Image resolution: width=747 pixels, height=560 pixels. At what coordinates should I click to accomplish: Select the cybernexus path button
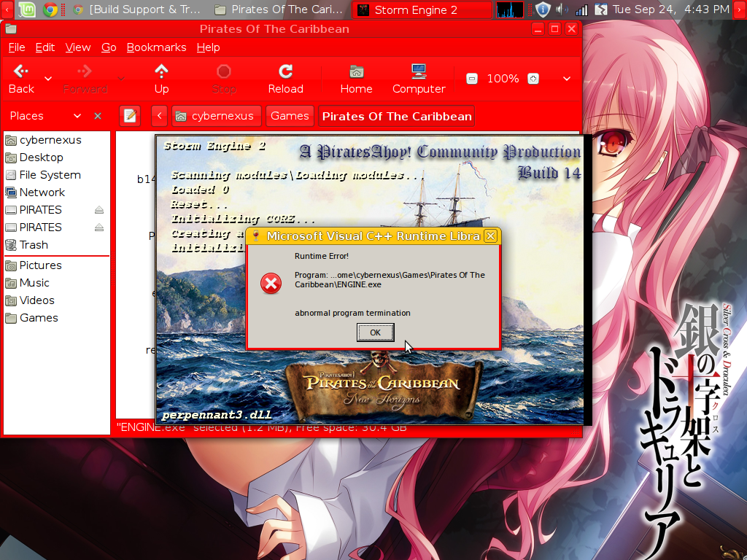(217, 116)
